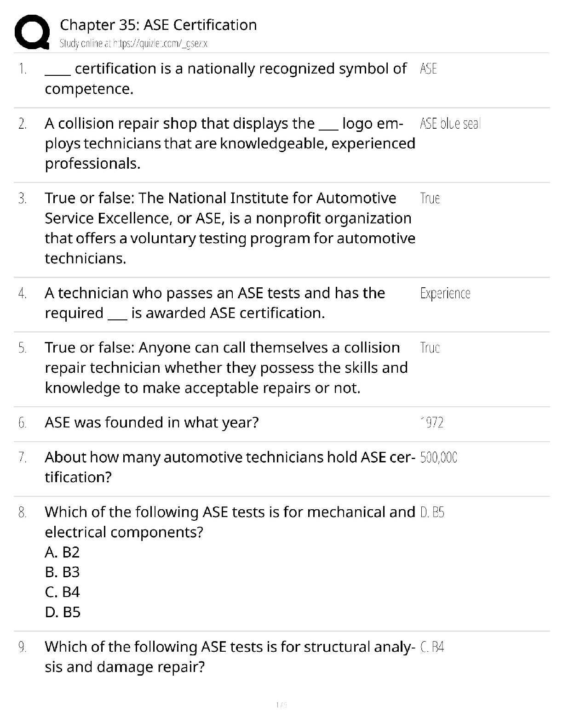The image size is (563, 728).
Task: Click the page number at the bottom
Action: click(281, 705)
